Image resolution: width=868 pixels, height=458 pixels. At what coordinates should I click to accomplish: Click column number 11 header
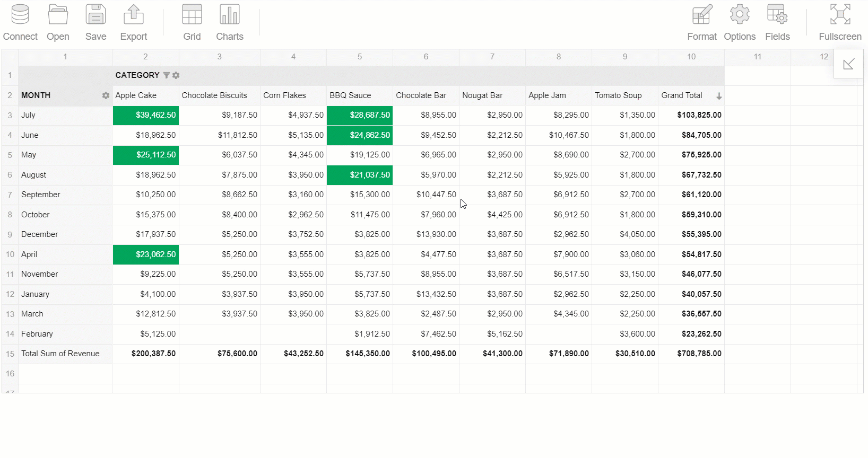click(758, 57)
